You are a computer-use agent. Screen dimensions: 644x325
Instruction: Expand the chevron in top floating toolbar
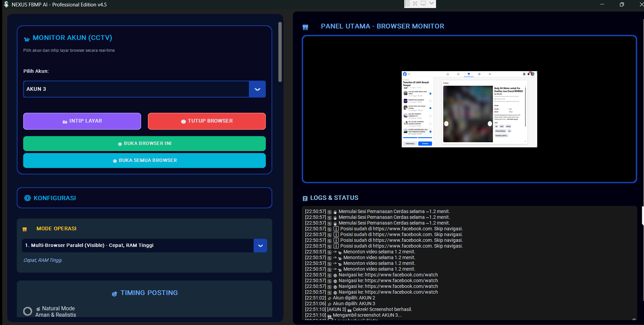tap(432, 3)
